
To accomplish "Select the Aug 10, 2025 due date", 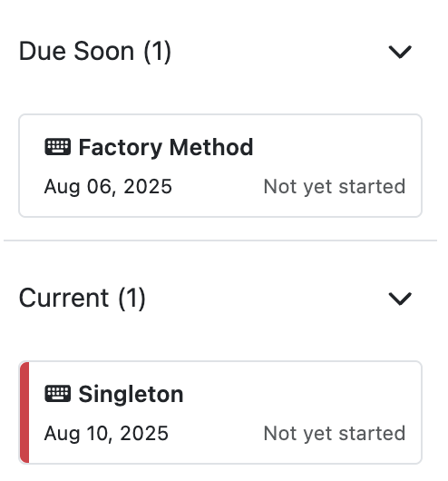I will 106,433.
